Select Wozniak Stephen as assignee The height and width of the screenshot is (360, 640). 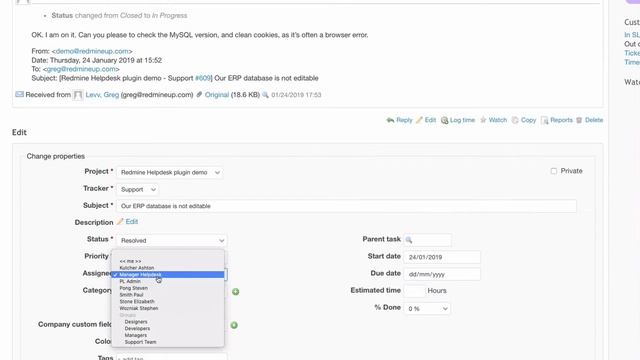pyautogui.click(x=168, y=308)
